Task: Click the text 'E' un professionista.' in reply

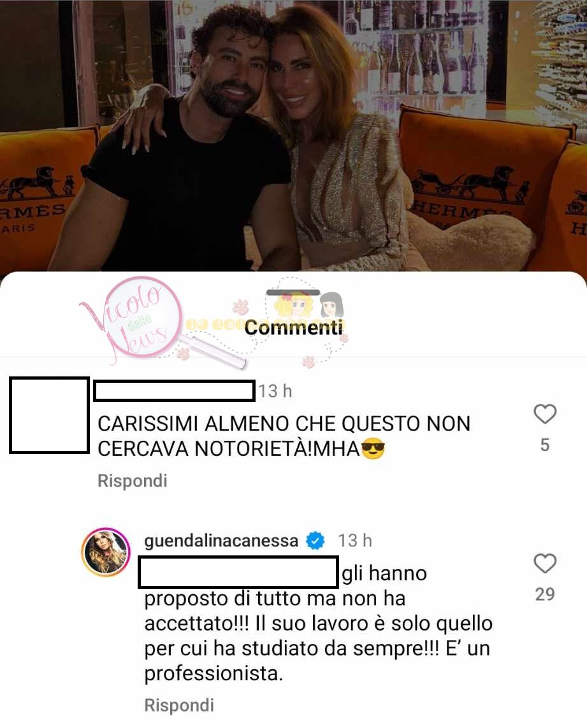Action: click(x=317, y=660)
